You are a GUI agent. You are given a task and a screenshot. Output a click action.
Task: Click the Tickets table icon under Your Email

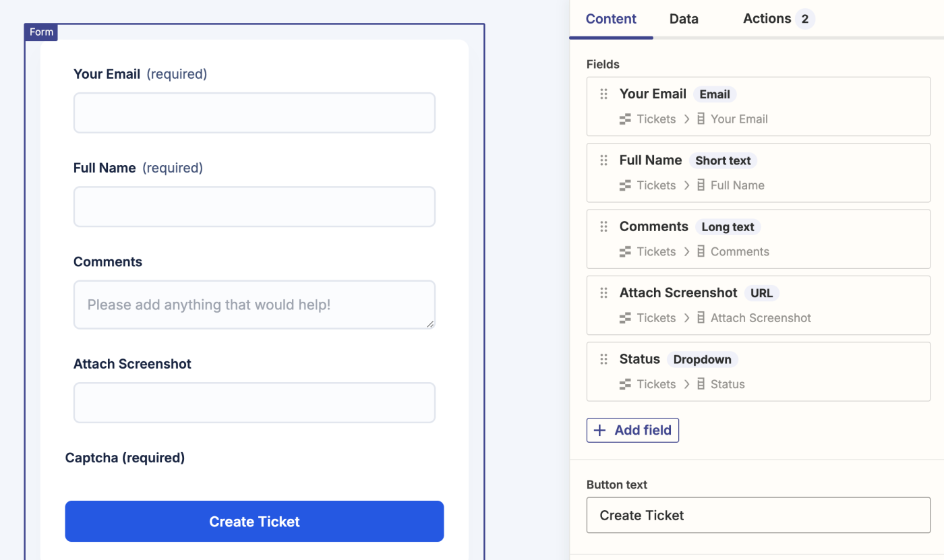coord(626,119)
